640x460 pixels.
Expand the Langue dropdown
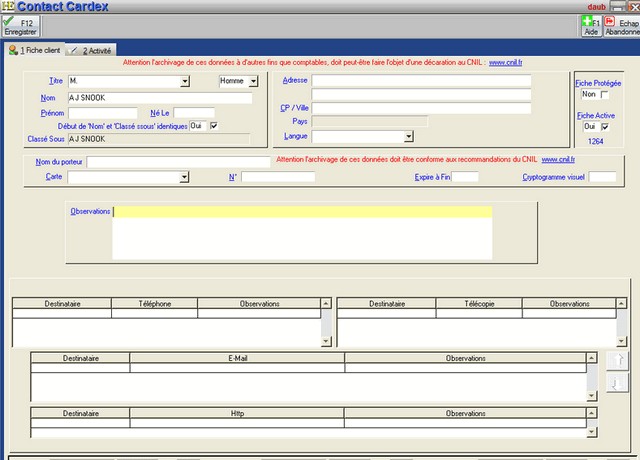(409, 136)
